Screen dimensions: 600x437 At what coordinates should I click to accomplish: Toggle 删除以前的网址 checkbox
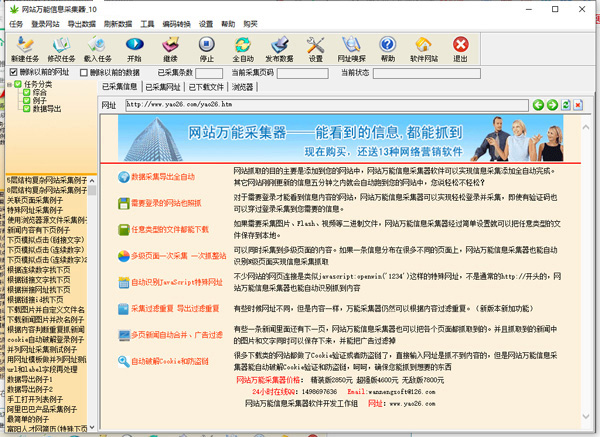(14, 73)
